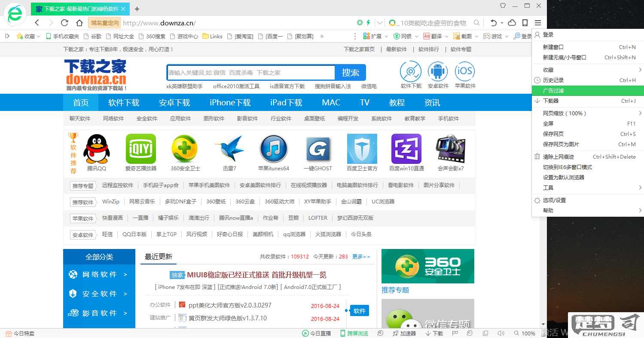
Task: Open the 百度win10直通 icon
Action: click(x=406, y=149)
